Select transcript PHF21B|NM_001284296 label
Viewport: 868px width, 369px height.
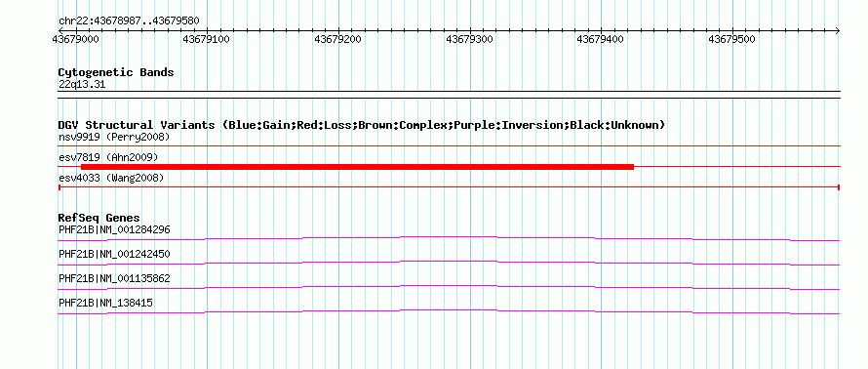pyautogui.click(x=114, y=229)
